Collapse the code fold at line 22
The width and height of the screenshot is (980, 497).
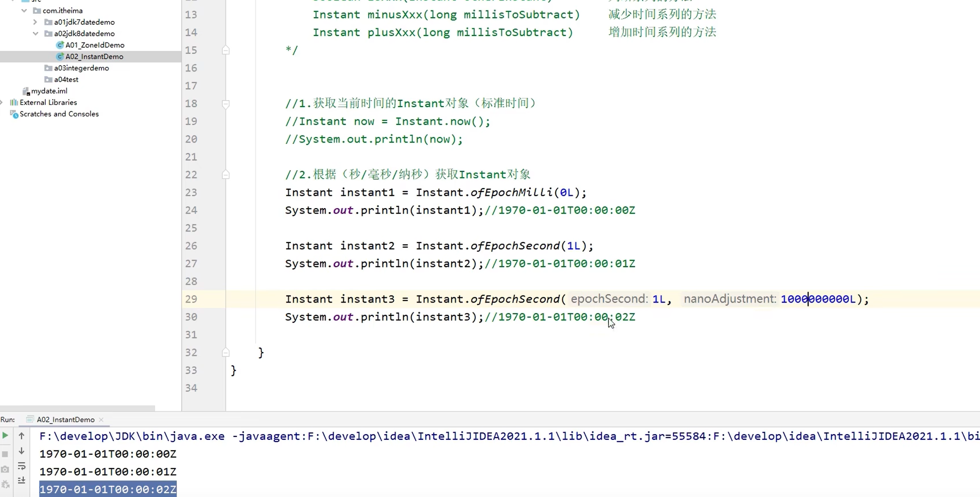[x=226, y=174]
